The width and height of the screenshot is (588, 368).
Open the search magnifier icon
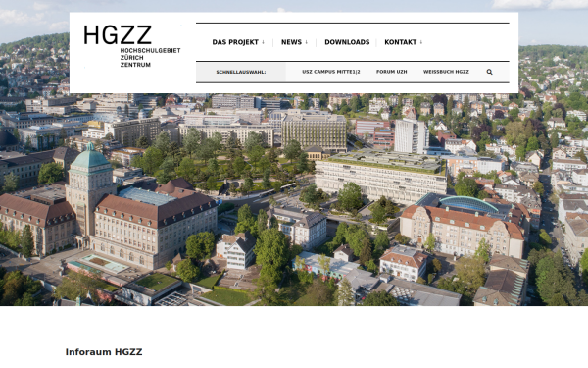pyautogui.click(x=489, y=72)
